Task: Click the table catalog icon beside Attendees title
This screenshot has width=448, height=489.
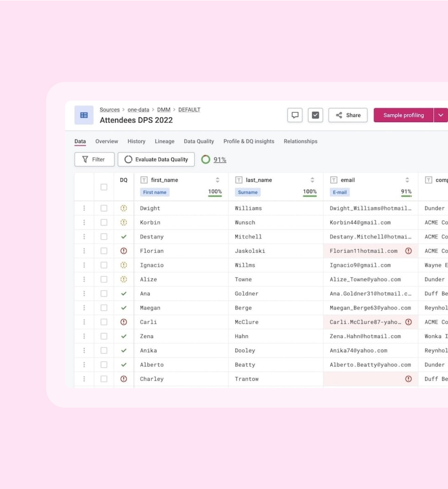Action: pos(84,115)
